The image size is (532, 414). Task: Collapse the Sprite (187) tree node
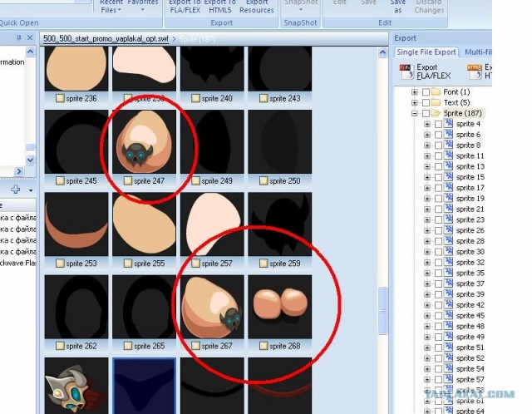(415, 113)
